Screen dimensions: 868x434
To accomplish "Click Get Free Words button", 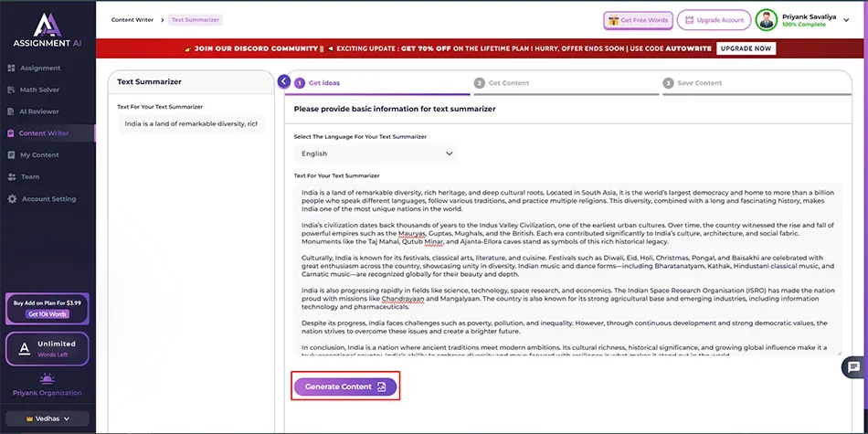I will (x=638, y=20).
